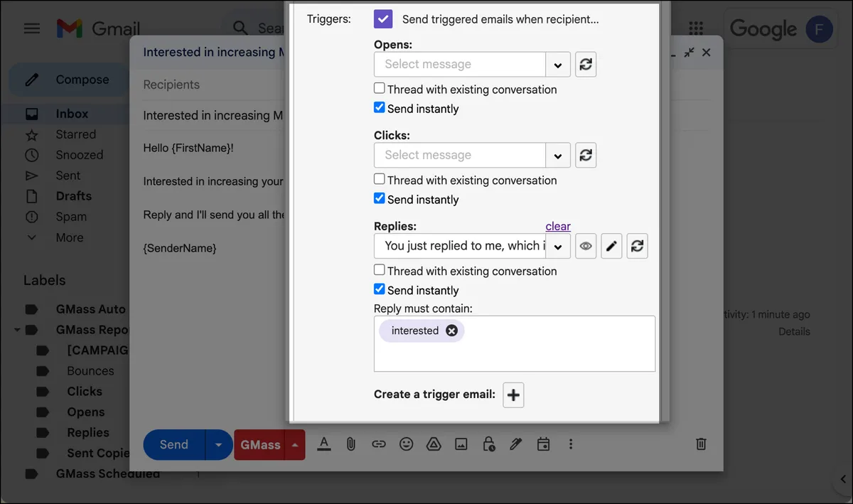This screenshot has width=853, height=504.
Task: Uncheck Send instantly under Opens
Action: click(380, 108)
